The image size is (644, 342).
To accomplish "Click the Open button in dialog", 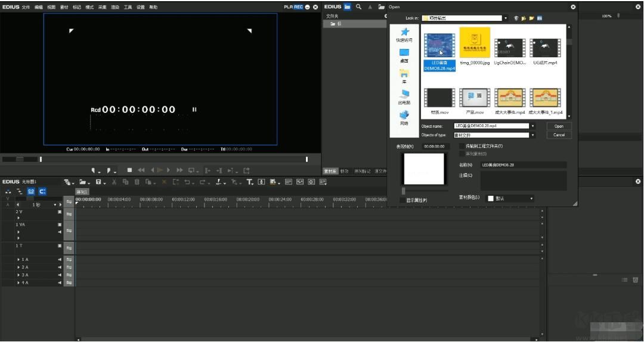I will tap(559, 126).
